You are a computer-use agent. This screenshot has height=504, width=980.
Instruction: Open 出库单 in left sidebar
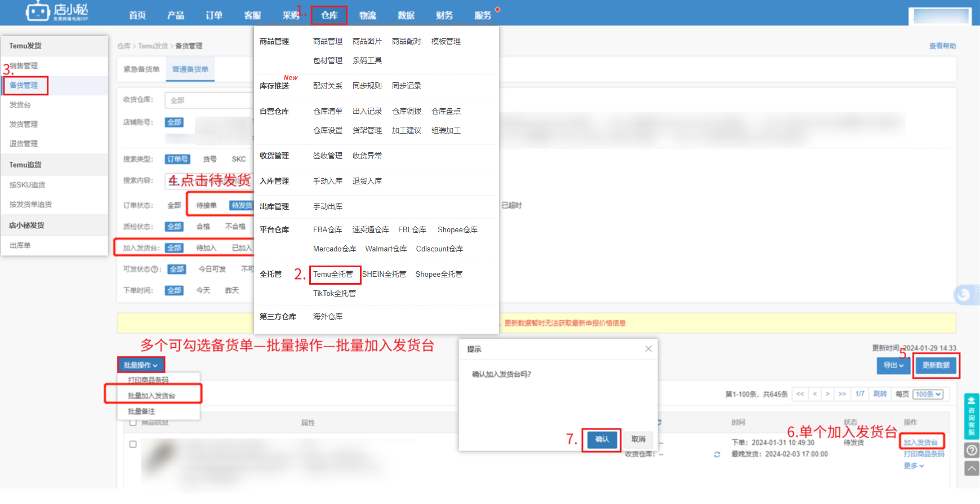click(x=20, y=245)
